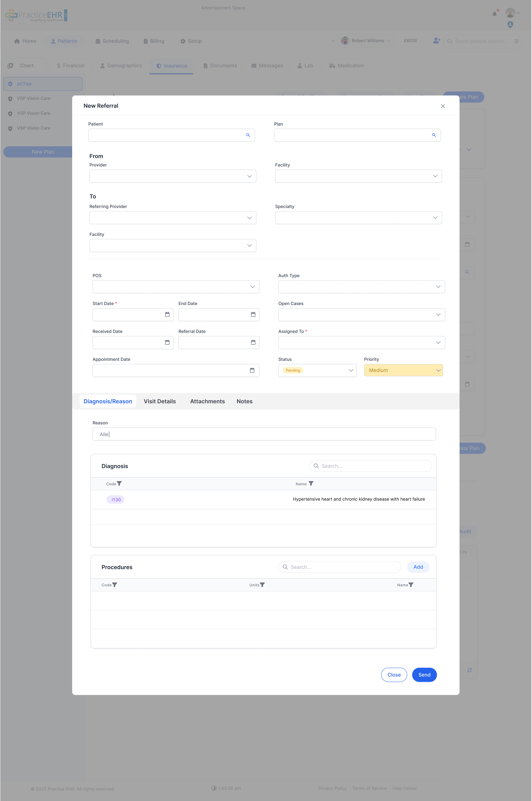
Task: Switch to the Visit Details tab
Action: click(159, 401)
